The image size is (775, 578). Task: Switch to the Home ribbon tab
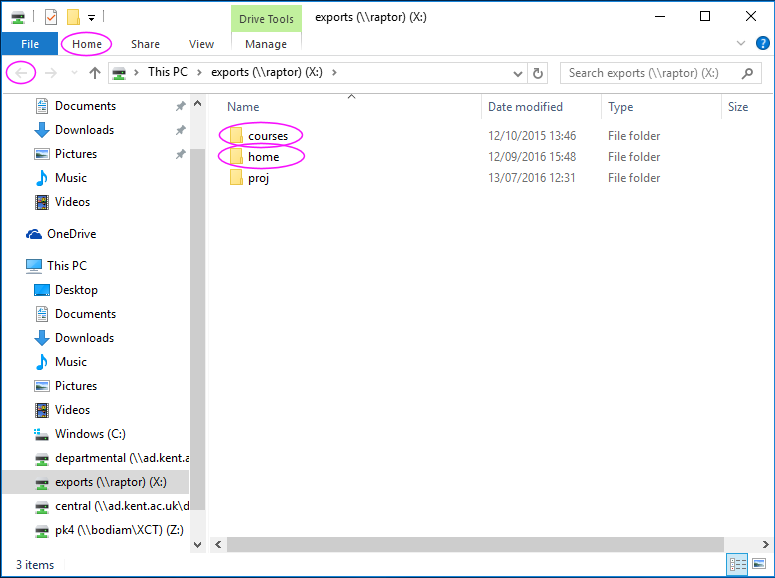(86, 44)
